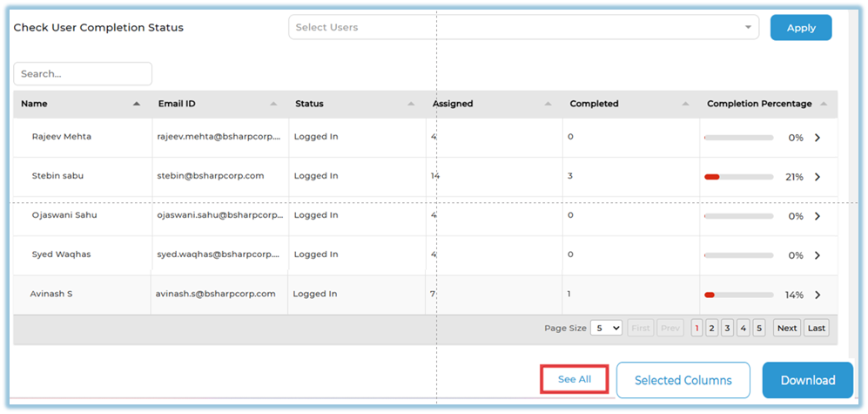This screenshot has width=868, height=414.
Task: Click the See All link
Action: [574, 379]
